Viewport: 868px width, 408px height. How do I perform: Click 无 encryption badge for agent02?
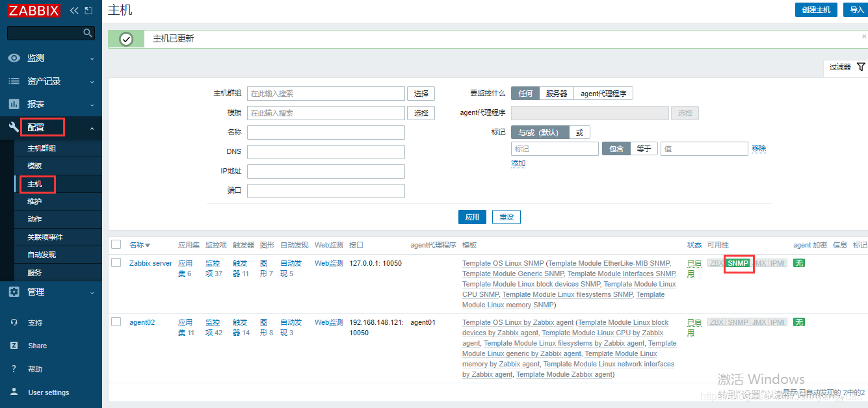799,322
